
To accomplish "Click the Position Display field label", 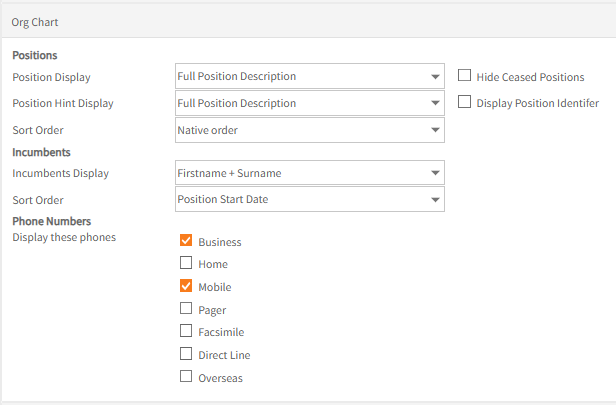I will 51,77.
